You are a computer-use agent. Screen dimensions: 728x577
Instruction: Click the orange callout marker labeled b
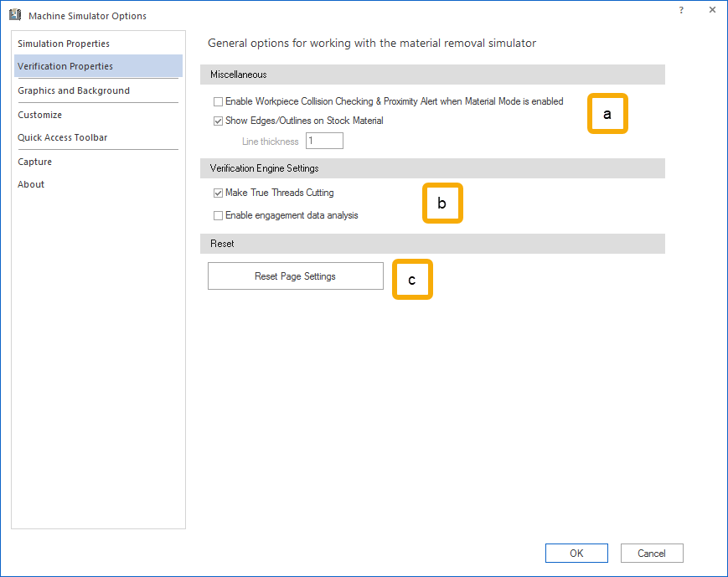[442, 203]
